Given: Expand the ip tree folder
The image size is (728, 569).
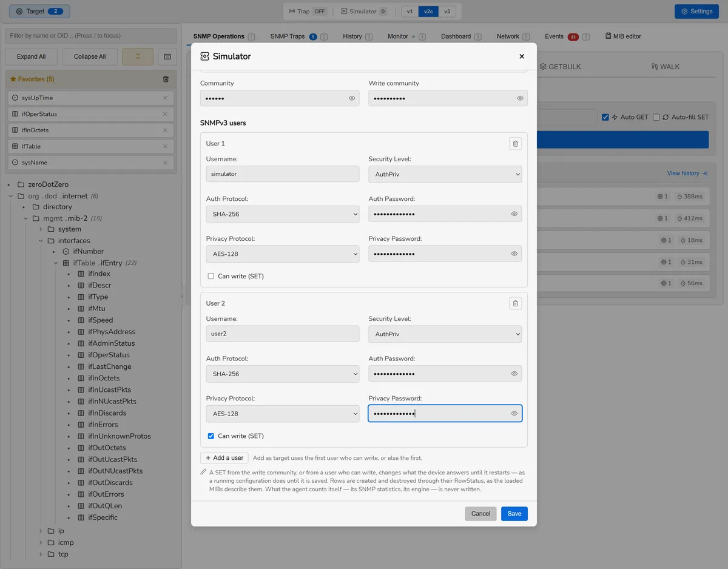Looking at the screenshot, I should coord(41,531).
